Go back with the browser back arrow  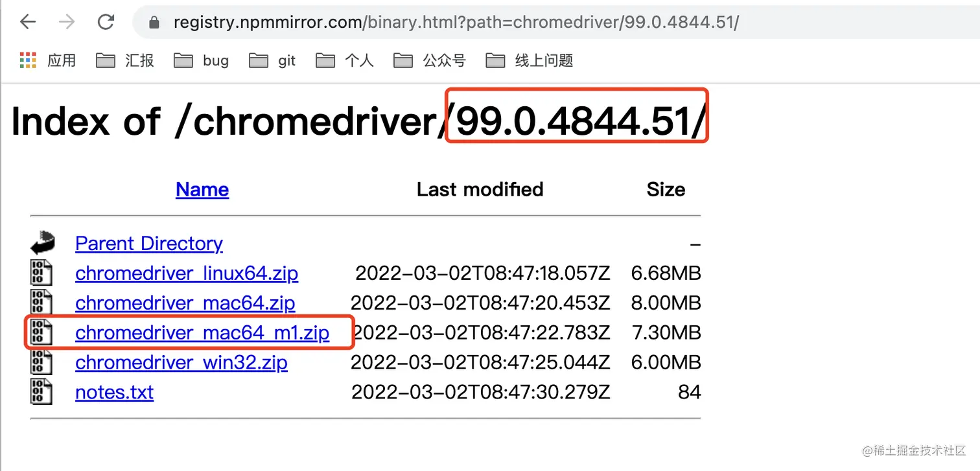click(28, 23)
